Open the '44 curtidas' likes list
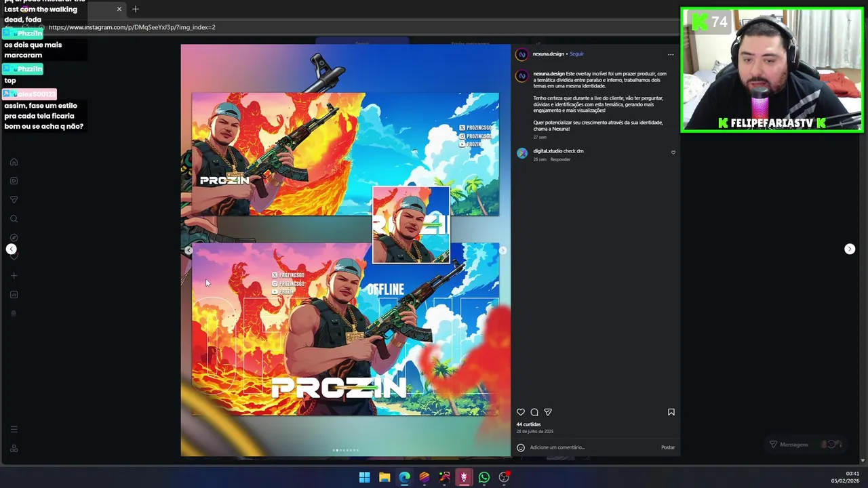Viewport: 868px width, 488px height. click(x=528, y=424)
